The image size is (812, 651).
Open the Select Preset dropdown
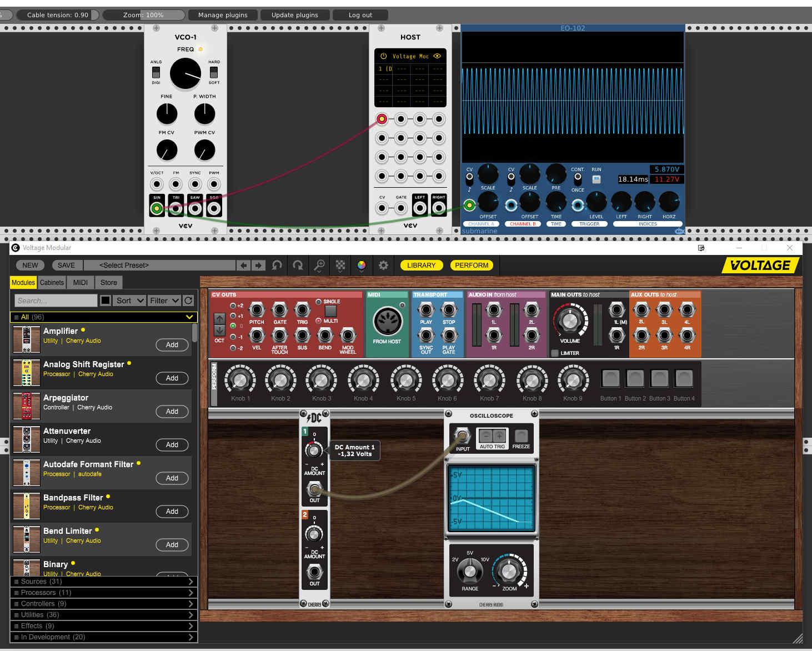159,266
